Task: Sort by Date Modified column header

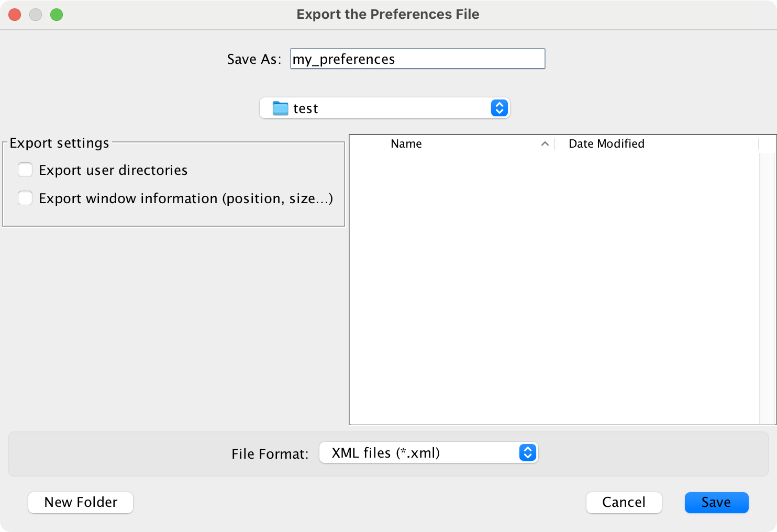Action: click(606, 143)
